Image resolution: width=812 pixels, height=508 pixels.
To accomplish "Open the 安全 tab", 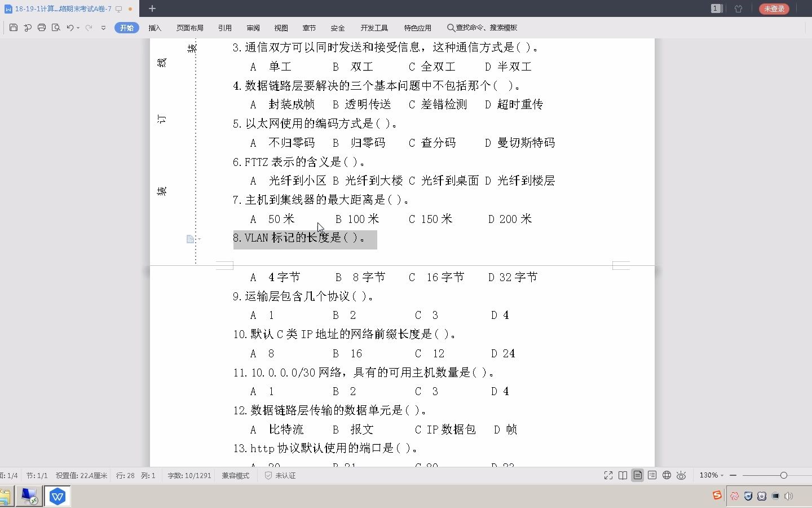I will 338,28.
